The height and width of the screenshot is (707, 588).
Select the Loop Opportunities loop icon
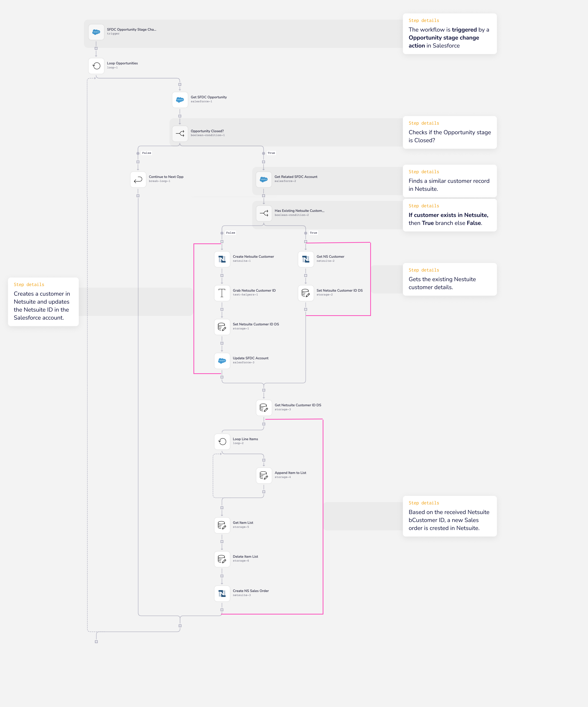point(96,66)
